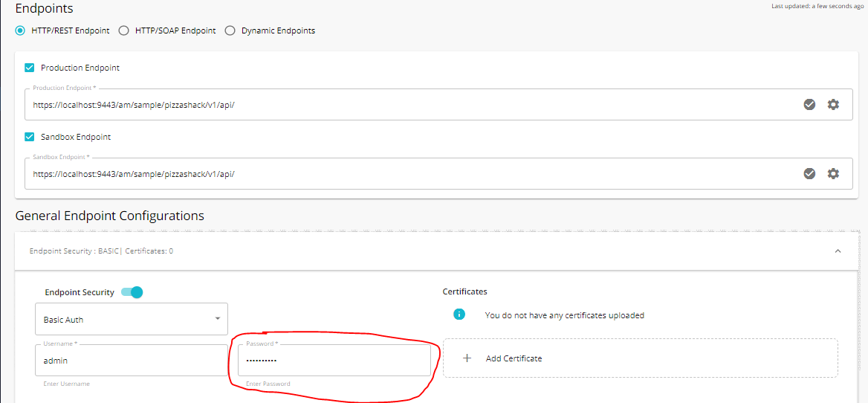Select Dynamic Endpoints radio button
The height and width of the screenshot is (403, 868).
pyautogui.click(x=230, y=30)
